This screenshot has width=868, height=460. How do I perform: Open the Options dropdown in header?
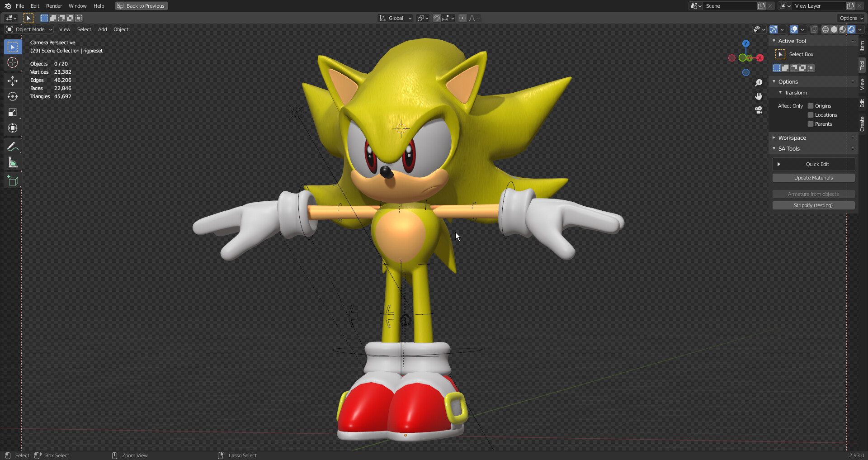tap(851, 18)
